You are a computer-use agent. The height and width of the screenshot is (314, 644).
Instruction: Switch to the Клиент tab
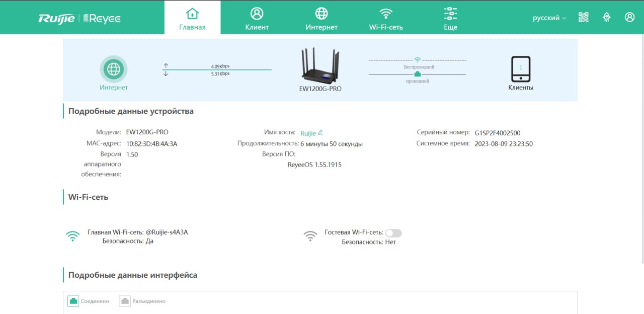[x=257, y=18]
